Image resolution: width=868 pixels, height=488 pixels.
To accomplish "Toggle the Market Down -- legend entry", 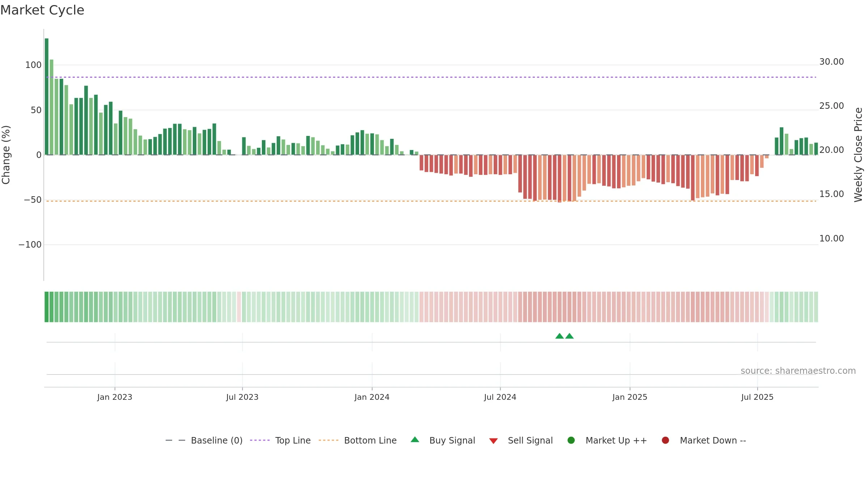I will pos(704,440).
